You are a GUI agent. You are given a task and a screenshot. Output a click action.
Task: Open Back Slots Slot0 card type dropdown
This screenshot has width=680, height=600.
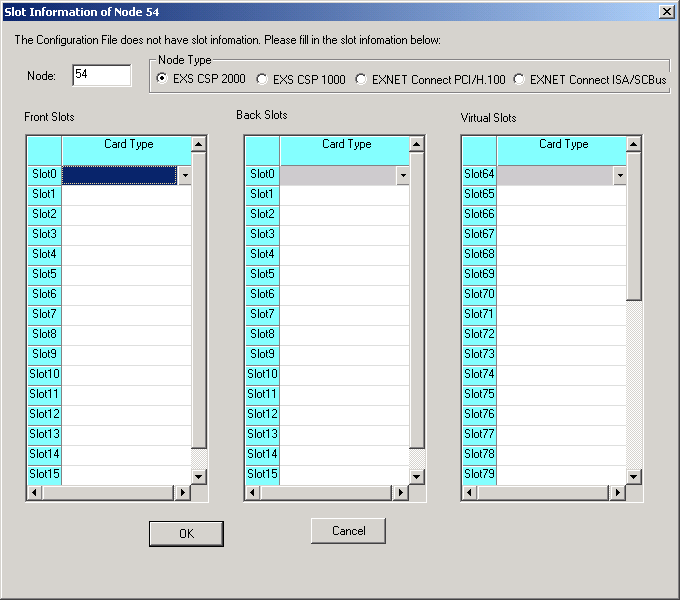tap(402, 175)
